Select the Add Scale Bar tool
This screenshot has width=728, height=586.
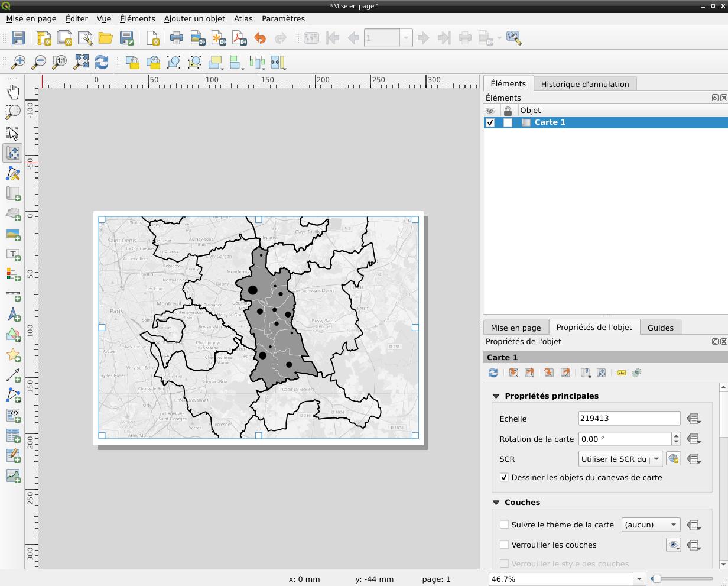[13, 294]
